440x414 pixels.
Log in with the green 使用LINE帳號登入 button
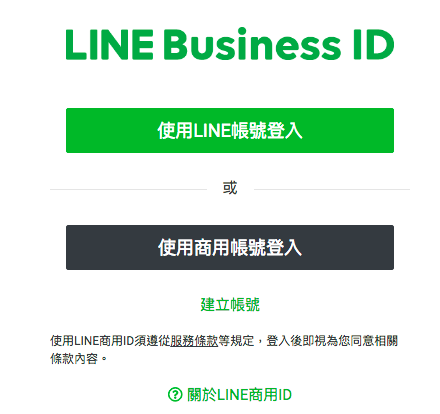tap(230, 130)
